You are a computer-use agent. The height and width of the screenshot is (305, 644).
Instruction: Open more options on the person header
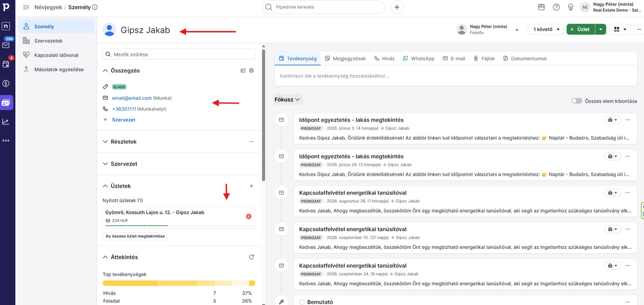pyautogui.click(x=639, y=29)
